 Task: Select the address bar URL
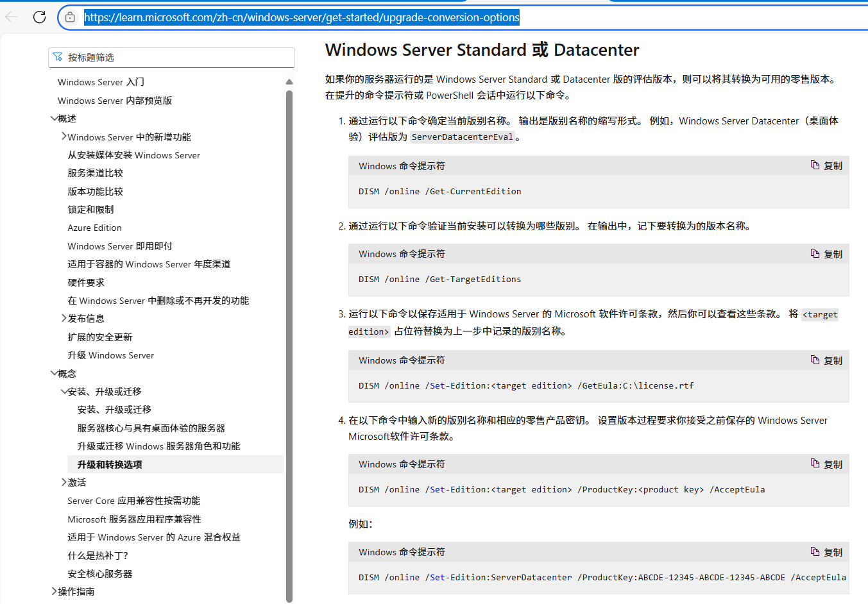click(x=302, y=17)
